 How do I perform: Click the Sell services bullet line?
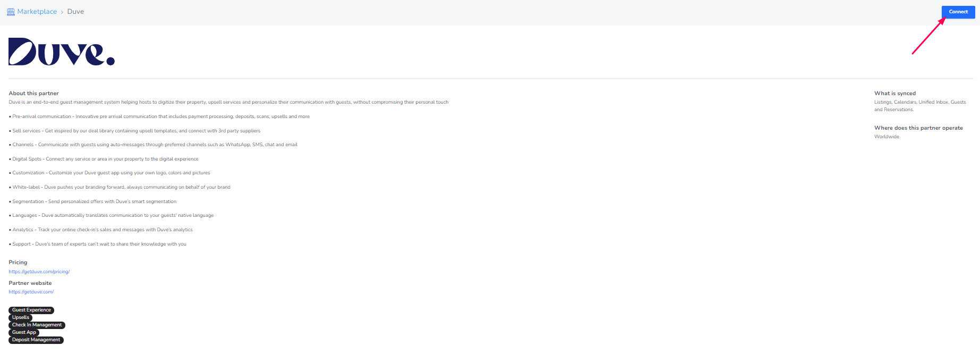[x=135, y=131]
